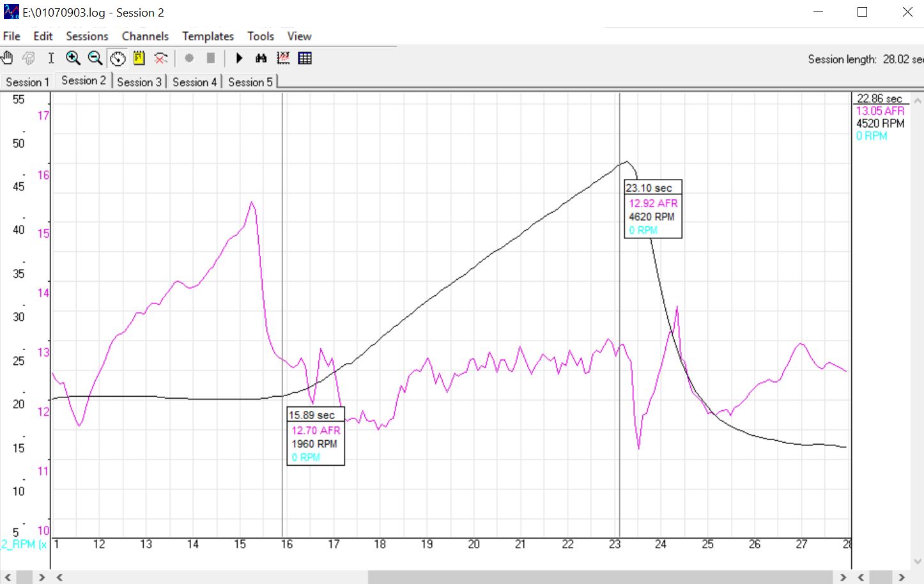Select the Session 2 tab

click(84, 81)
